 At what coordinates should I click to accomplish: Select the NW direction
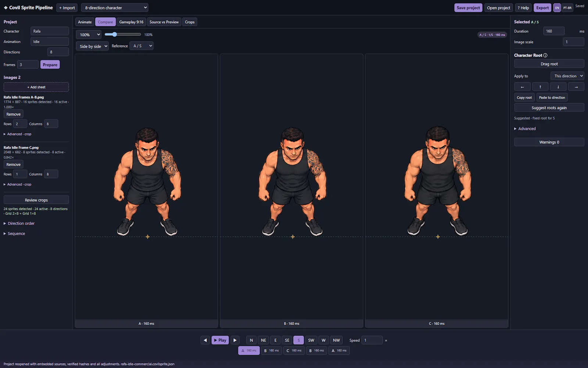point(336,340)
